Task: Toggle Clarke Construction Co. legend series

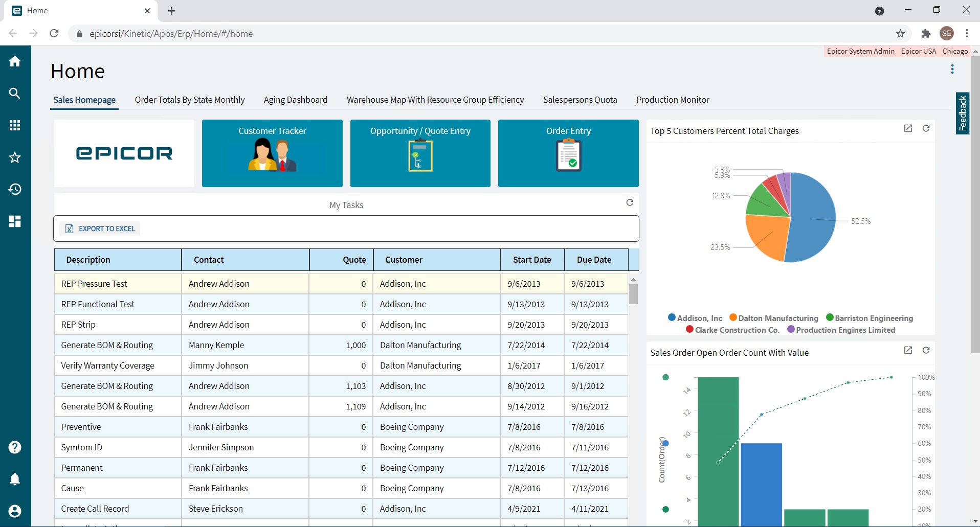Action: click(x=732, y=330)
